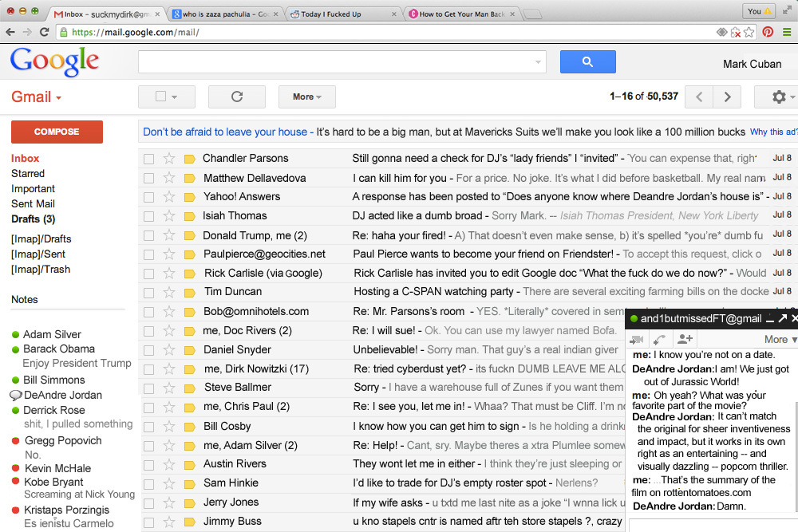Click the browser back arrow

(x=10, y=32)
